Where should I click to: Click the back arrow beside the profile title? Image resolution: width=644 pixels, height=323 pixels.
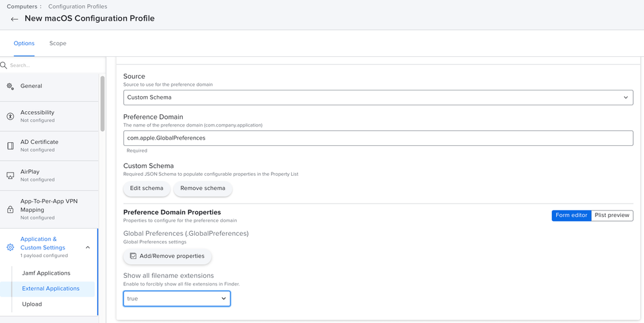click(x=14, y=19)
